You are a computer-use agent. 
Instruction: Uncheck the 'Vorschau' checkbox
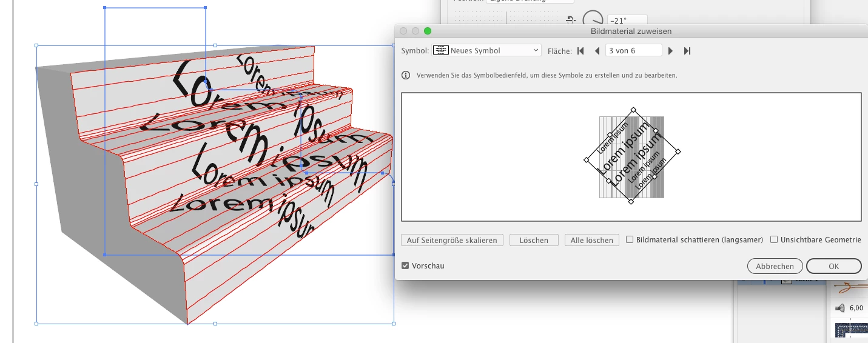(405, 266)
